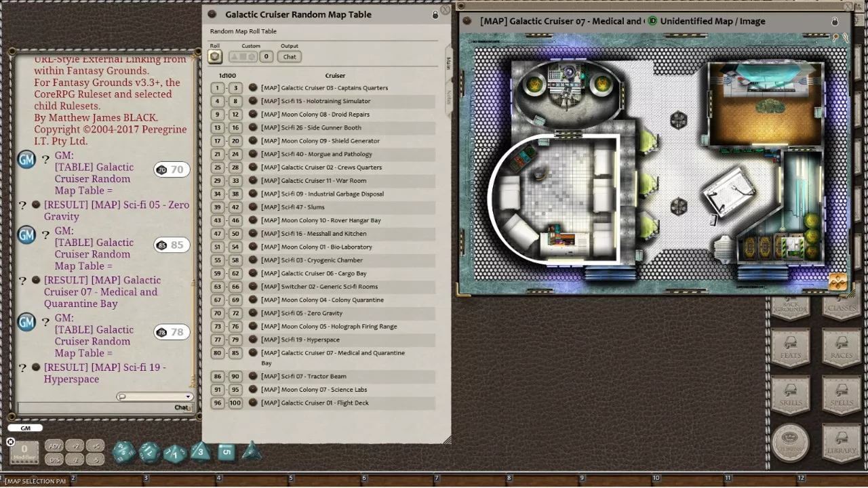Open the Tokens sidebar button
The image size is (868, 488).
tap(791, 442)
